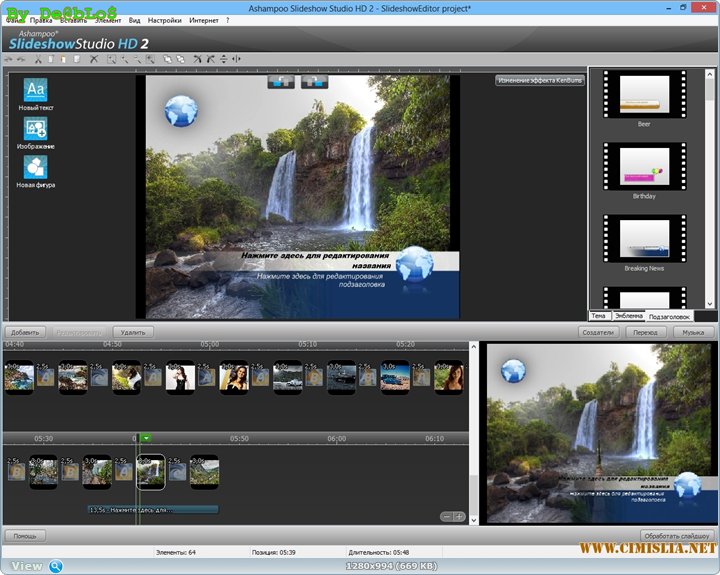Click the green playhead marker on the timeline

145,438
